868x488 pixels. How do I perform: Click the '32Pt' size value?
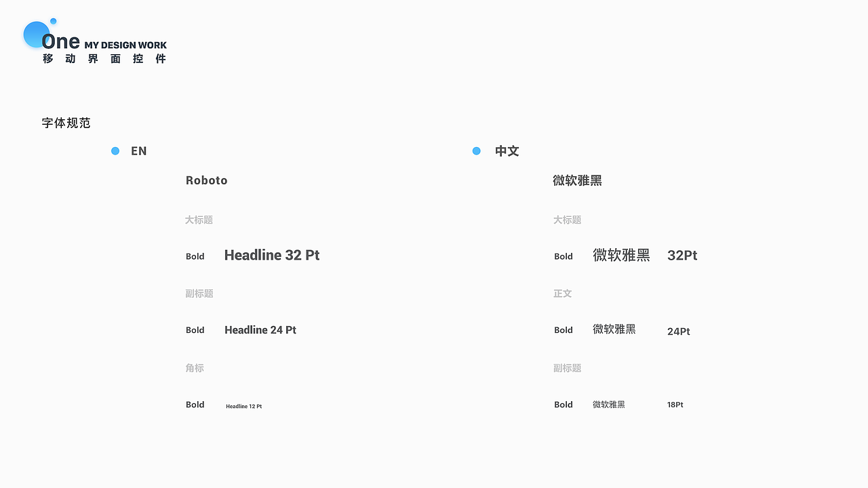[x=682, y=256]
